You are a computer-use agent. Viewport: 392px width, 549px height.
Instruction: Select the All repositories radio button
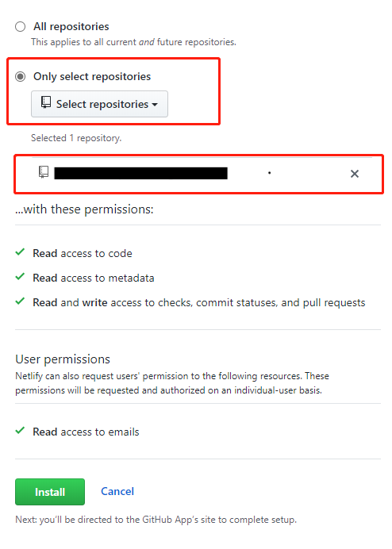pos(21,27)
